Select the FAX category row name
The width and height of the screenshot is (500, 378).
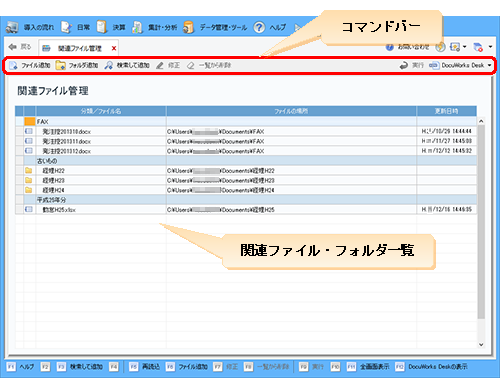click(42, 122)
